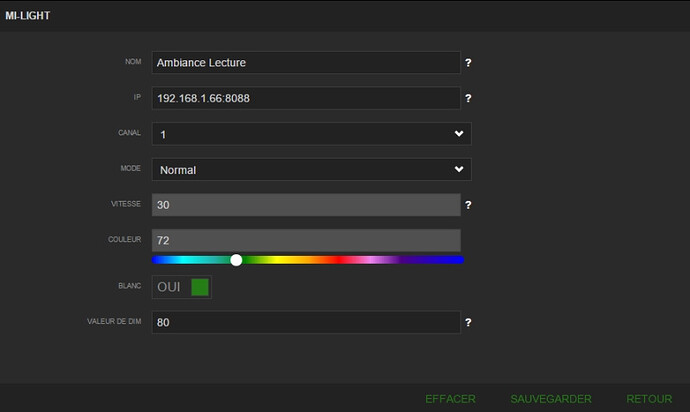This screenshot has width=690, height=412.
Task: Click the MI-LIGHT panel title
Action: (x=28, y=16)
